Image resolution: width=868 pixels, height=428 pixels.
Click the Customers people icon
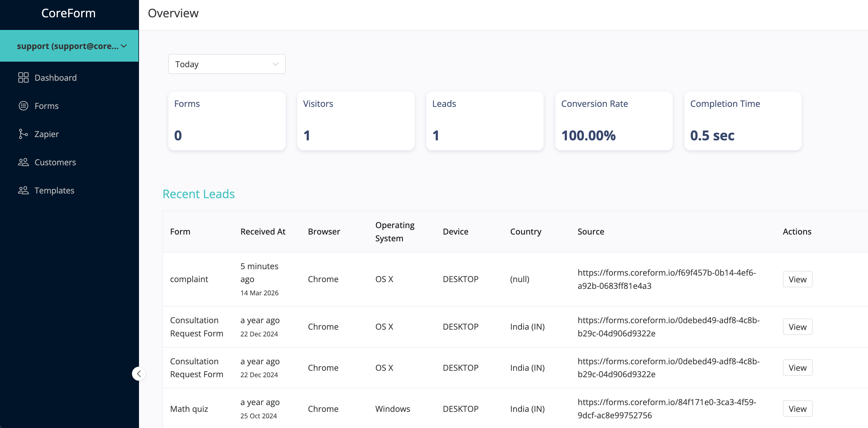point(23,162)
